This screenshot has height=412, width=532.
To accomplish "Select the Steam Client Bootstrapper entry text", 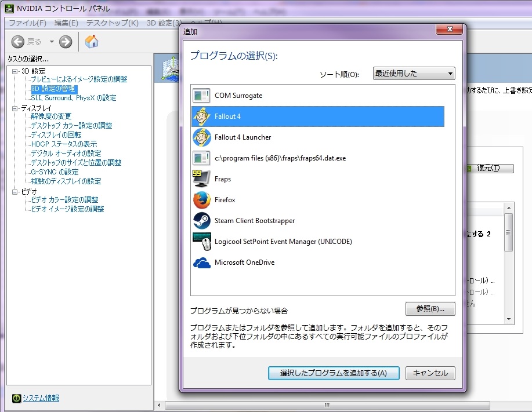I will (x=255, y=221).
